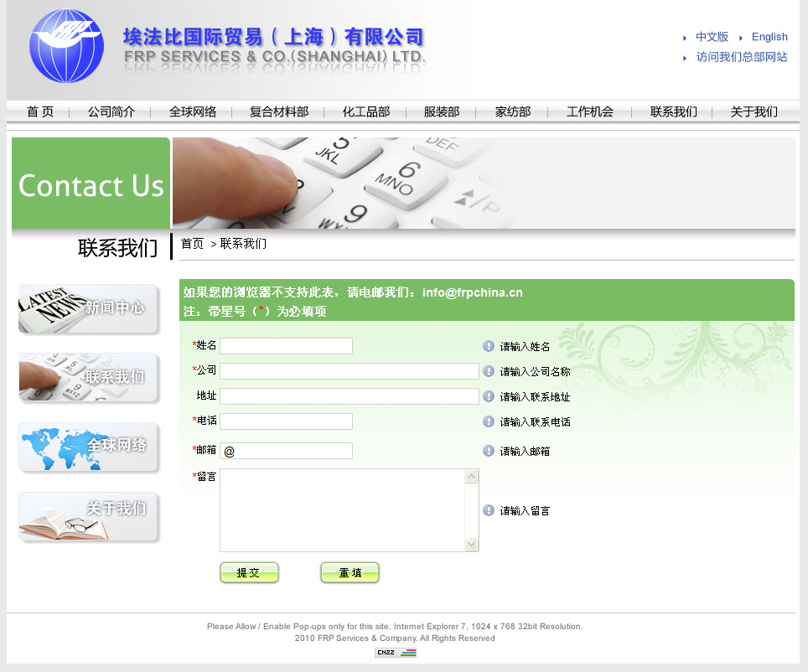
Task: Open 公司简介 navigation item
Action: pos(111,111)
